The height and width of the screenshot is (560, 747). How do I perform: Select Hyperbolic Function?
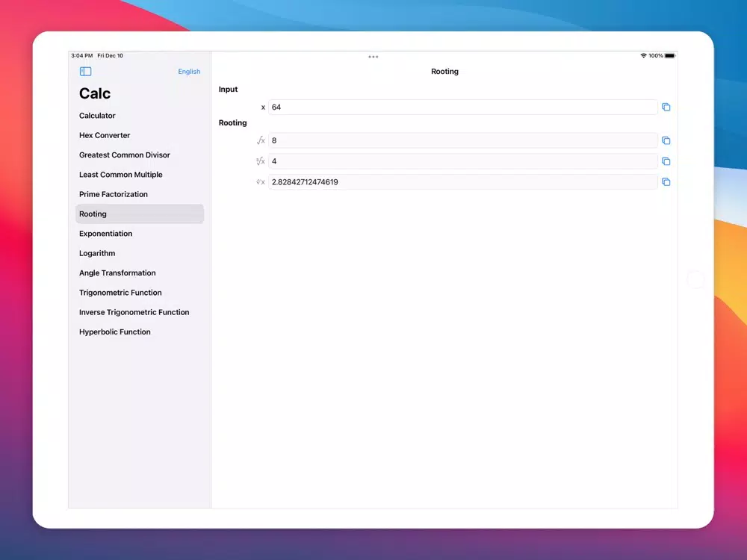[x=140, y=332]
